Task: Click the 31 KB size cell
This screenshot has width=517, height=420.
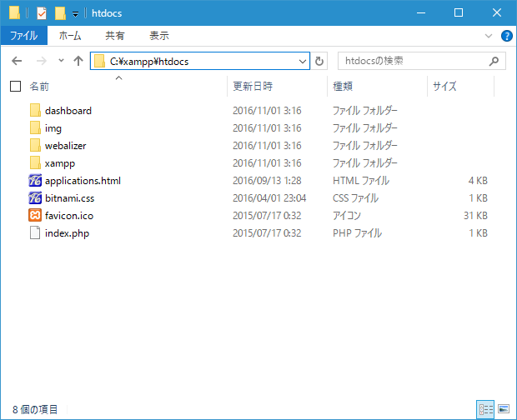Action: tap(475, 216)
